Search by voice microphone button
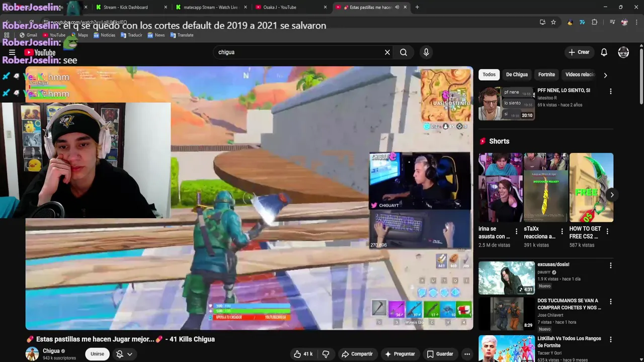The width and height of the screenshot is (644, 362). [426, 52]
